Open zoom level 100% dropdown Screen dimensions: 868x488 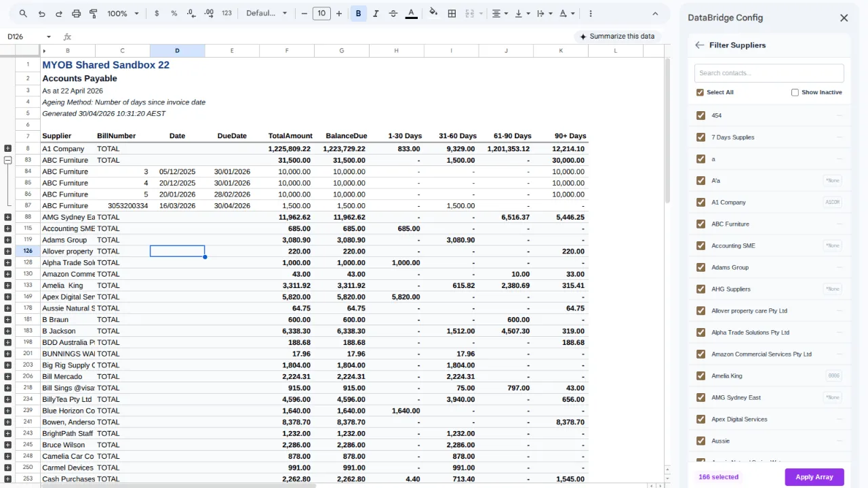coord(123,14)
